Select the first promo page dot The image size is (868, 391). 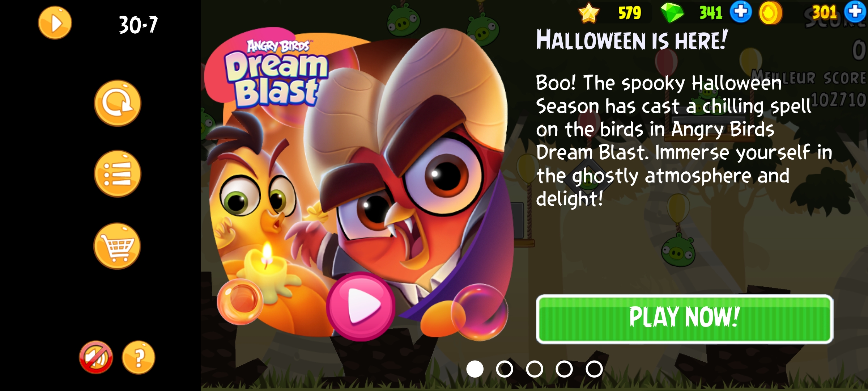pyautogui.click(x=475, y=369)
